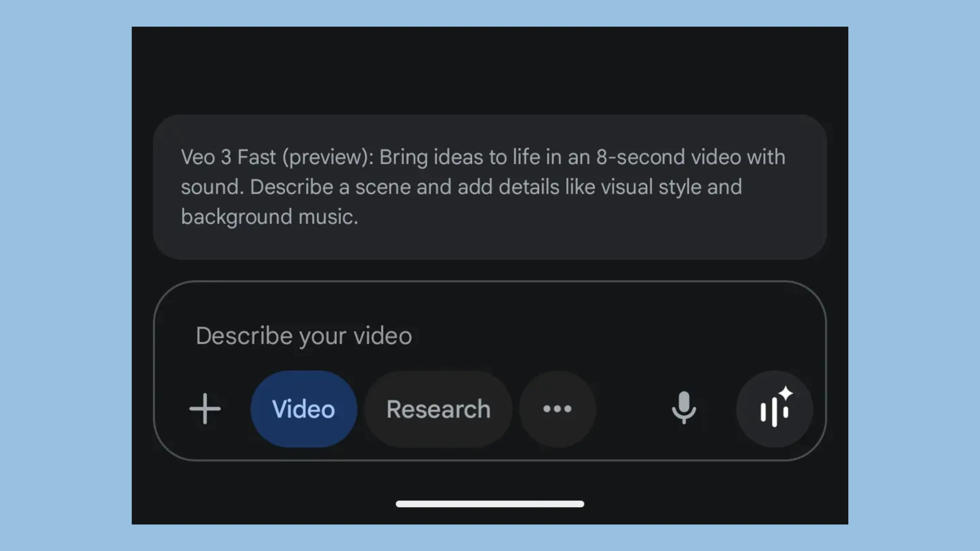Tap the Veo 3 Fast preview info card
This screenshot has height=551, width=980.
(490, 187)
